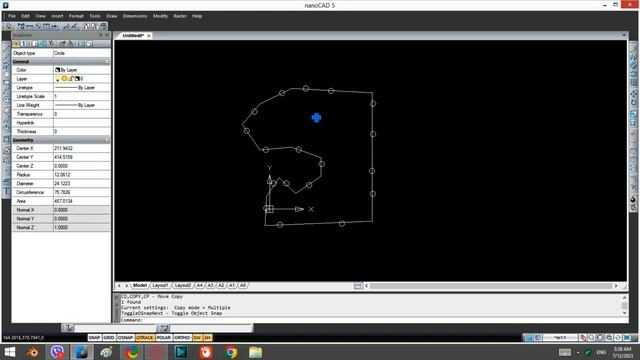
Task: Edit the Center X value field
Action: pyautogui.click(x=82, y=148)
